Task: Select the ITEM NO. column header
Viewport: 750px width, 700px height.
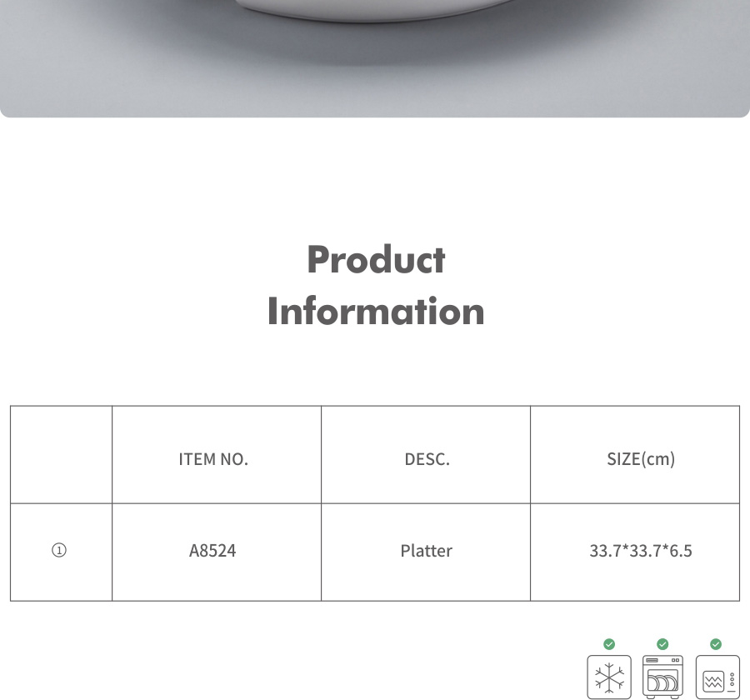Action: [x=213, y=459]
